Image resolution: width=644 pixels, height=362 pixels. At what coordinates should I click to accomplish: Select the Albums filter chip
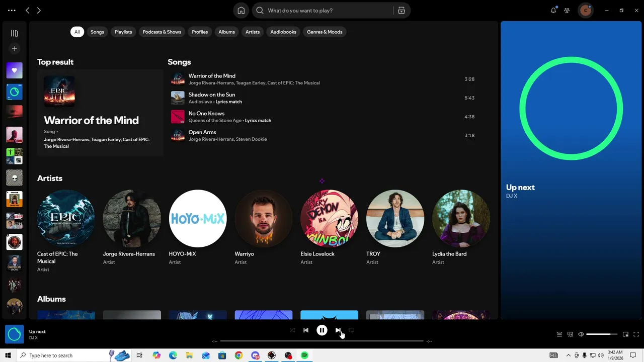tap(226, 32)
